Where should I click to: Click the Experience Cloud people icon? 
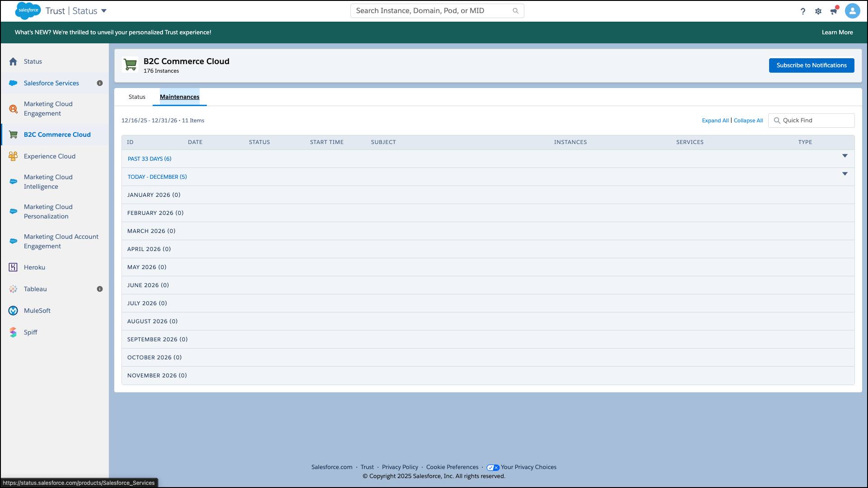(x=13, y=156)
